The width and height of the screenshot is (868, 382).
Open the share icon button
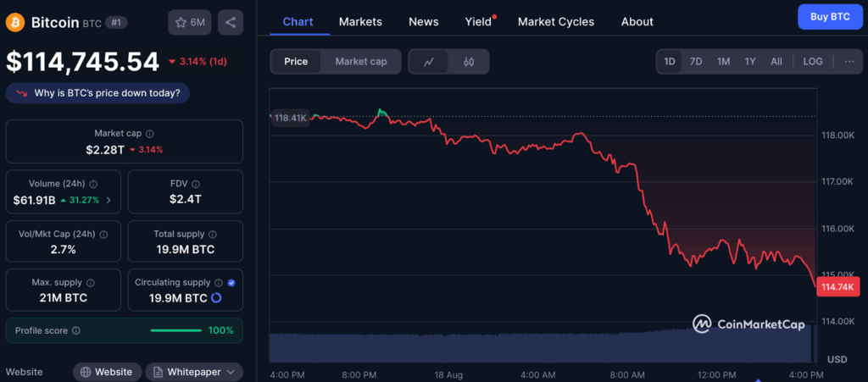(x=230, y=23)
